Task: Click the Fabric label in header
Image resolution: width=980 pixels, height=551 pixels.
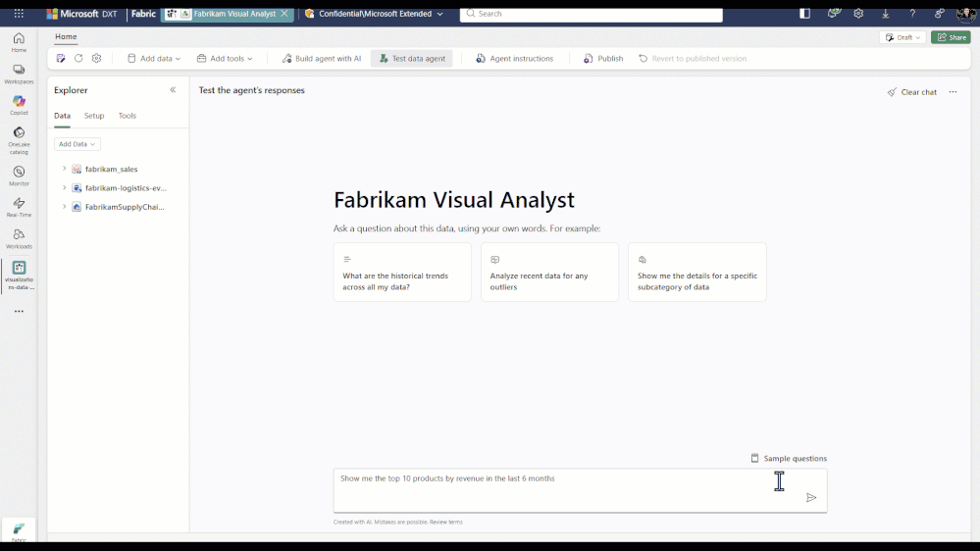Action: coord(143,13)
